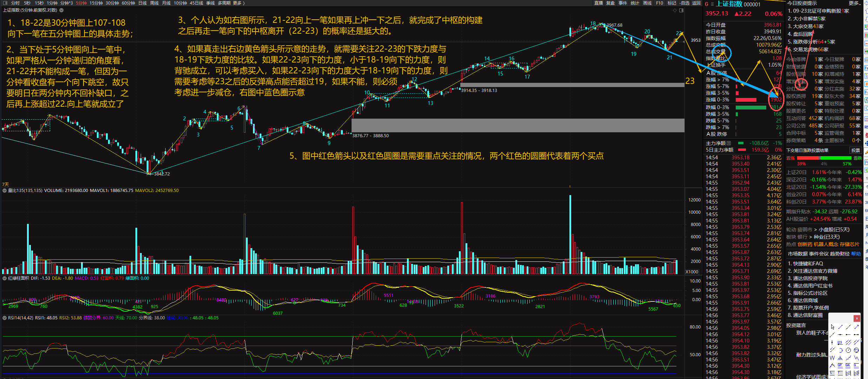Open 09-23北证可申购新股 notice

point(819,11)
